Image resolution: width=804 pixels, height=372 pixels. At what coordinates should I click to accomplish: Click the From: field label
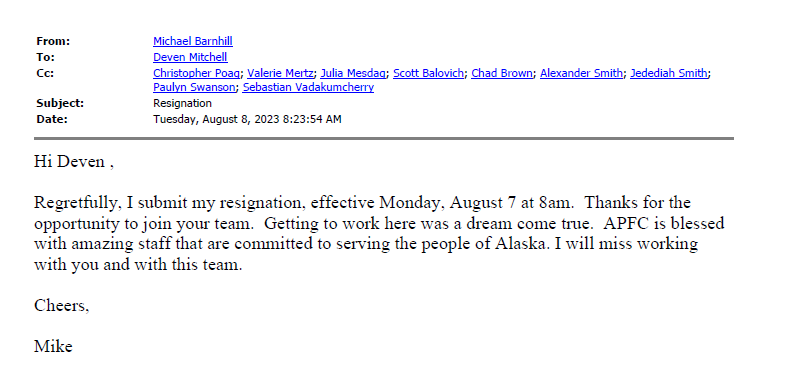(53, 42)
